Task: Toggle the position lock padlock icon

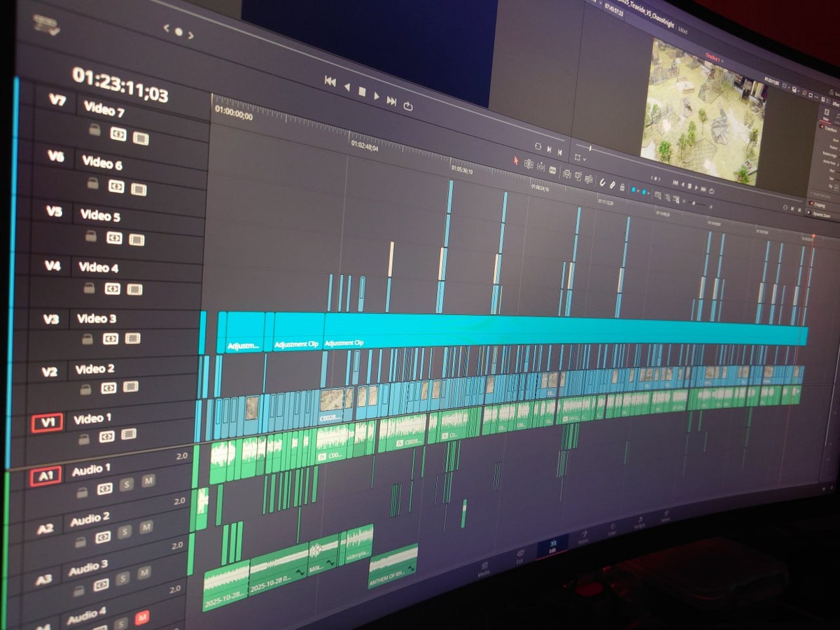Action: tap(622, 187)
